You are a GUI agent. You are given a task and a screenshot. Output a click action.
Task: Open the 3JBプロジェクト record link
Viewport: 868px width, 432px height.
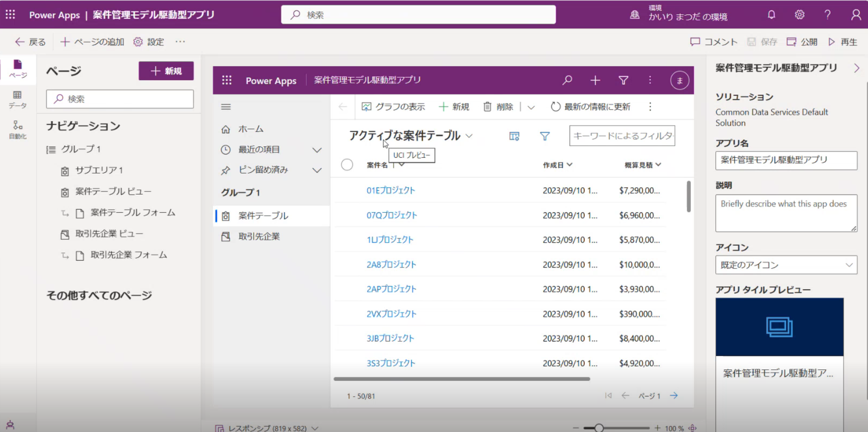(391, 338)
